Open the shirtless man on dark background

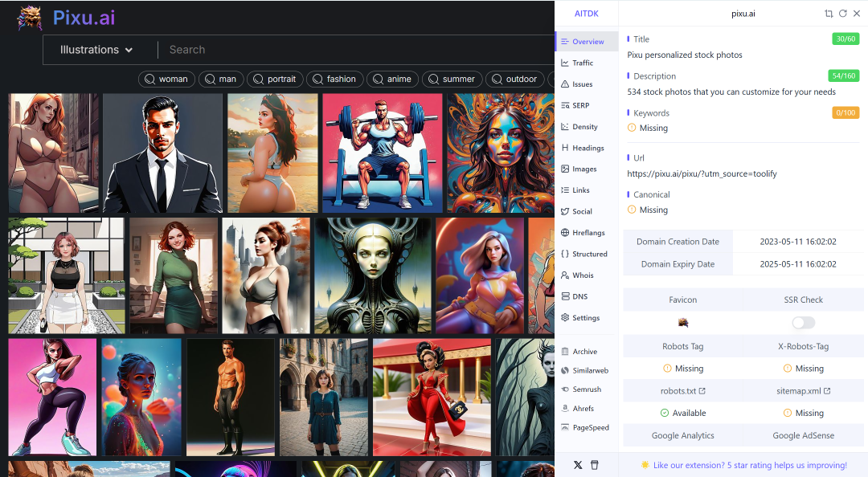(x=231, y=397)
